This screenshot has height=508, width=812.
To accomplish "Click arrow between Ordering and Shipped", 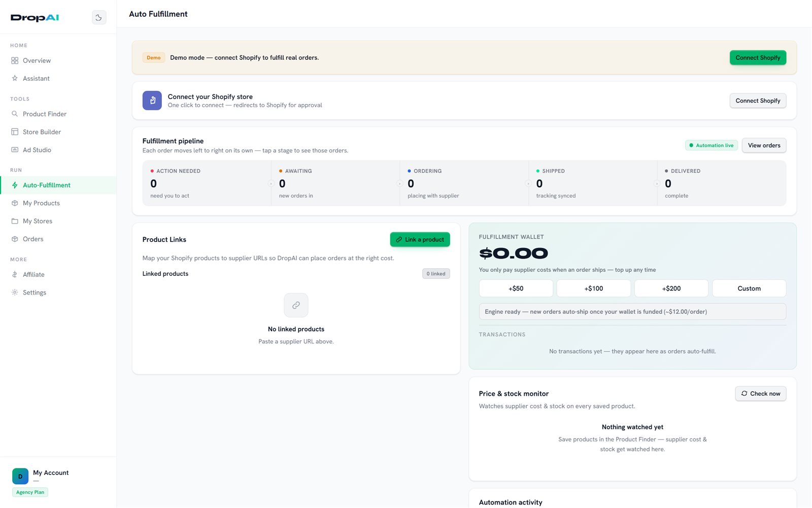I will [x=528, y=183].
